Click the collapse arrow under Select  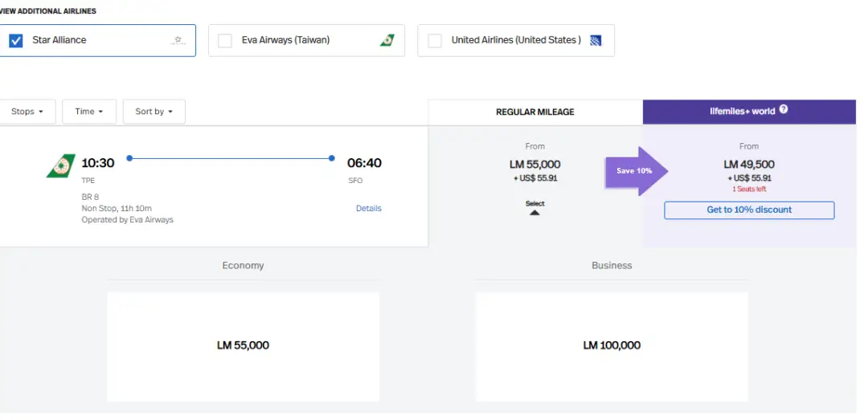tap(534, 212)
